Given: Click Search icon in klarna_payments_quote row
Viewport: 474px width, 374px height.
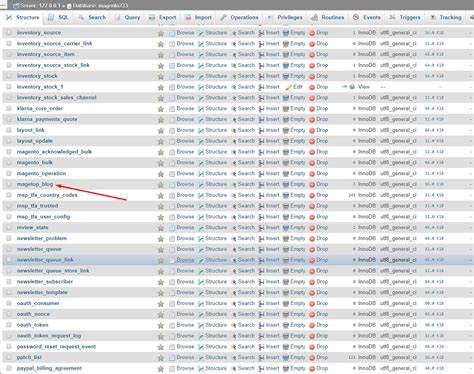Looking at the screenshot, I should click(x=234, y=120).
